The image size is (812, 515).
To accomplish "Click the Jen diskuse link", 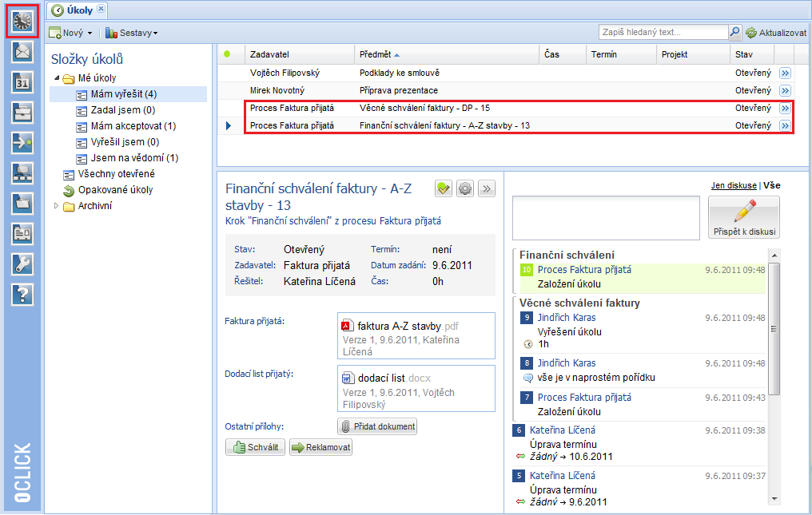I will pos(734,185).
